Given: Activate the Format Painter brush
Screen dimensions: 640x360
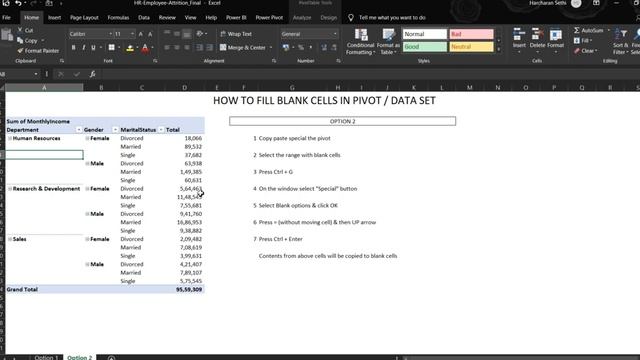Looking at the screenshot, I should coord(20,51).
